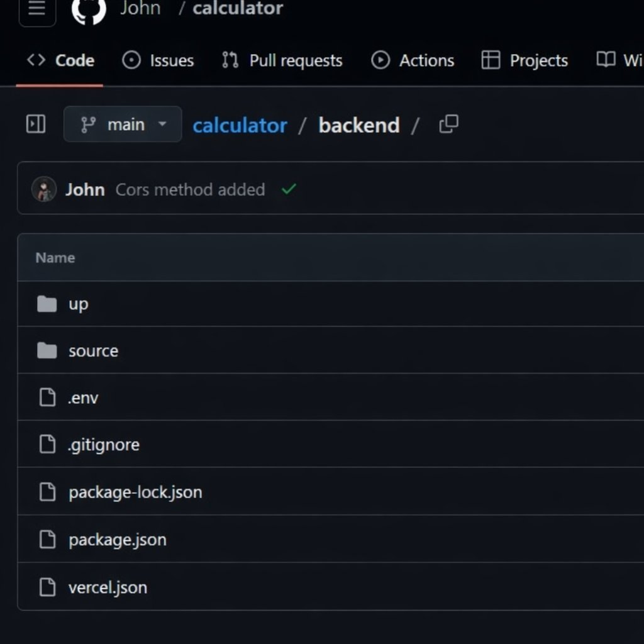Click the file icon beside .gitignore
The width and height of the screenshot is (644, 644).
pos(47,444)
